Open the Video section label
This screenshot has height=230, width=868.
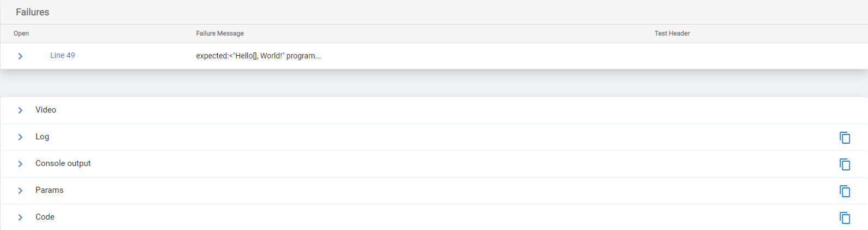(x=46, y=110)
